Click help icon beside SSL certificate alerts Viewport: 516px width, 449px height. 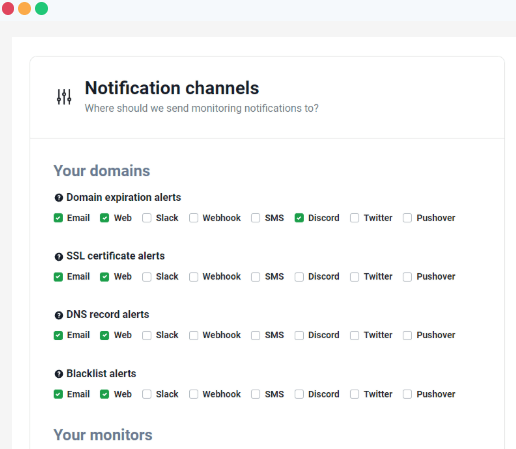pyautogui.click(x=59, y=257)
